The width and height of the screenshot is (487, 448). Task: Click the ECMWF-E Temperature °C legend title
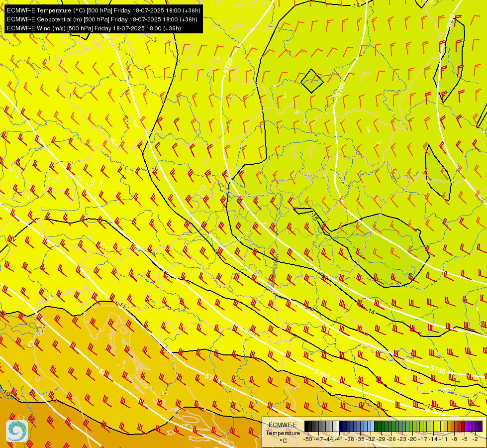click(x=283, y=433)
